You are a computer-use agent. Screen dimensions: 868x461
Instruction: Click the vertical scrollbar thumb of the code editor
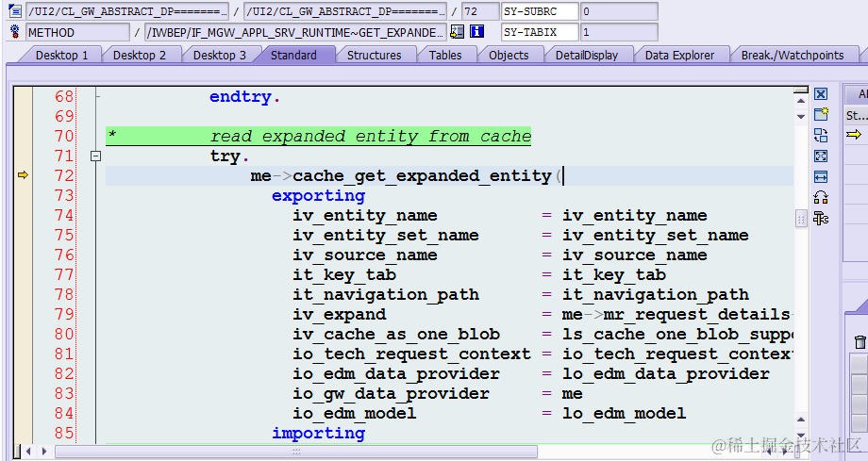(x=801, y=219)
